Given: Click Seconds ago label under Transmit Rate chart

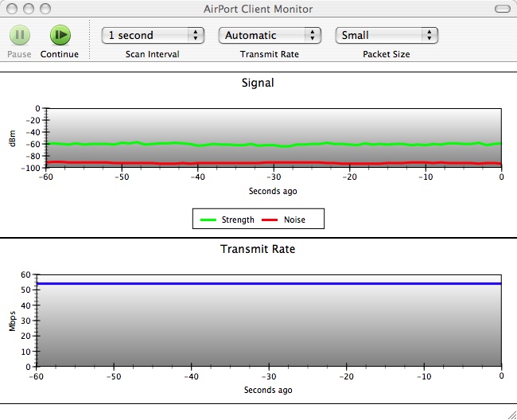Looking at the screenshot, I should [268, 390].
